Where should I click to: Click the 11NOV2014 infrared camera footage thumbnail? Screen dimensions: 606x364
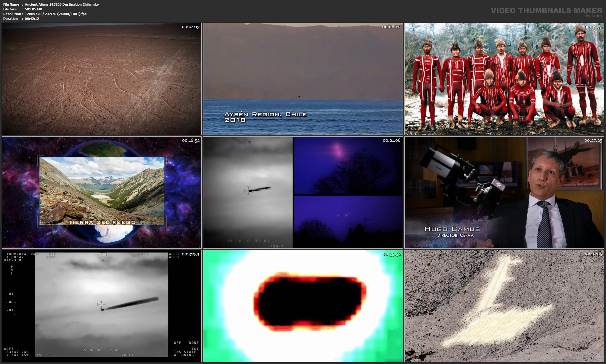(102, 306)
